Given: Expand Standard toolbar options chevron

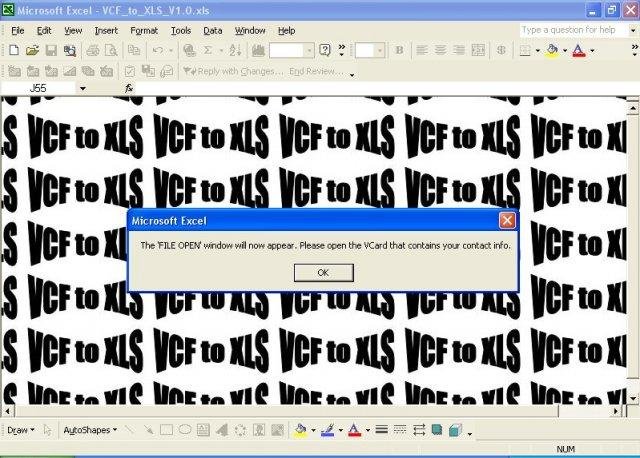Looking at the screenshot, I should tap(342, 50).
